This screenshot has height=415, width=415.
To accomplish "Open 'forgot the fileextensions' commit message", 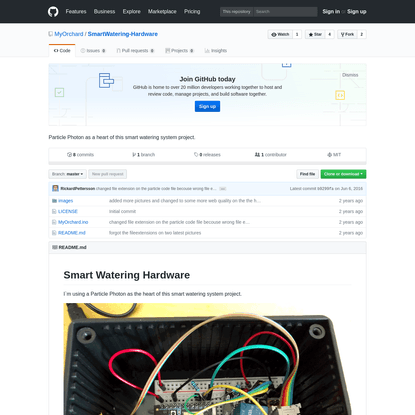I will (155, 233).
